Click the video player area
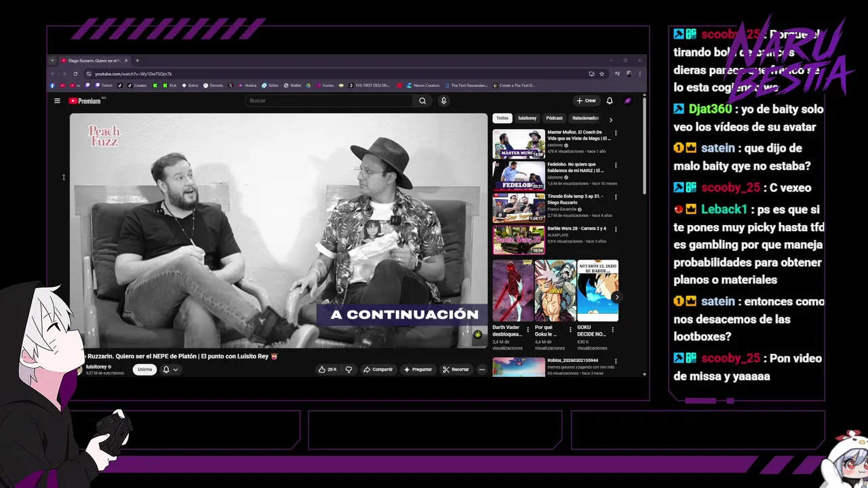 coord(278,230)
